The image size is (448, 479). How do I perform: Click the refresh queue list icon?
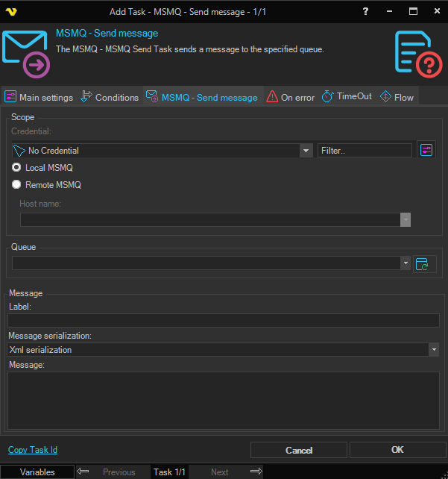(423, 263)
